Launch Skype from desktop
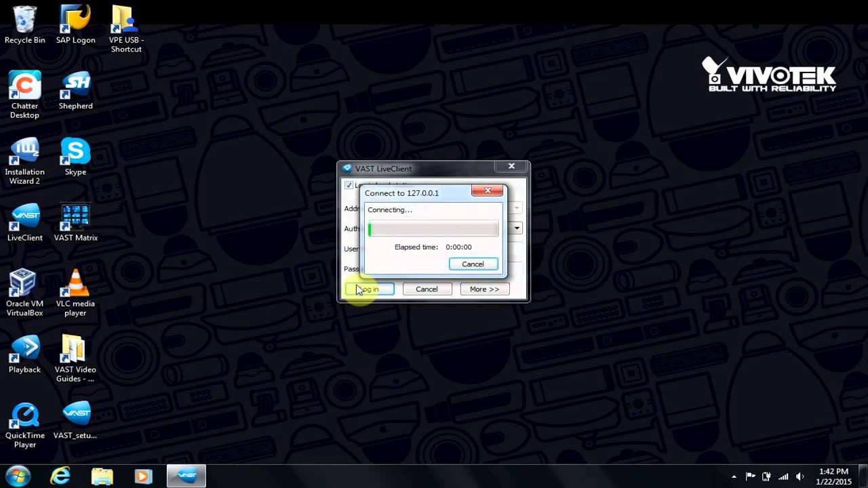 click(75, 157)
